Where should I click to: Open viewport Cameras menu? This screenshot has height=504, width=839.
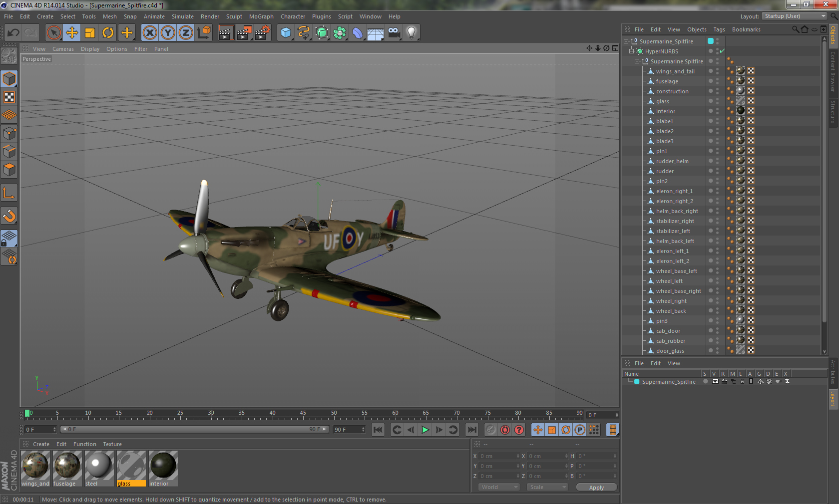point(63,49)
